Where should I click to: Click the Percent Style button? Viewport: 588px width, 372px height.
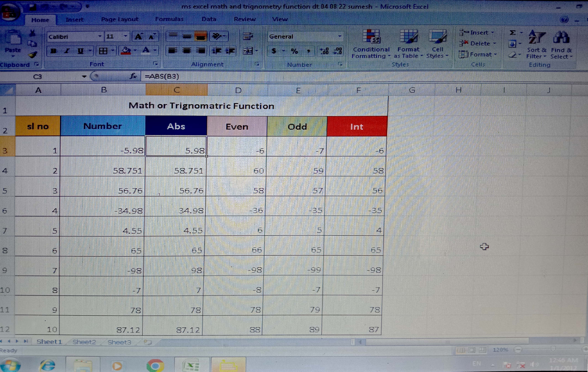(294, 51)
